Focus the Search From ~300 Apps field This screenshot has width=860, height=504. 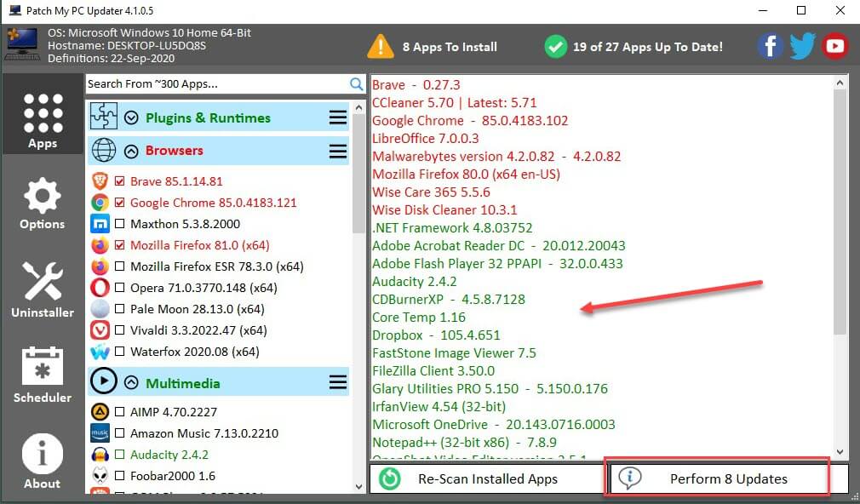217,83
